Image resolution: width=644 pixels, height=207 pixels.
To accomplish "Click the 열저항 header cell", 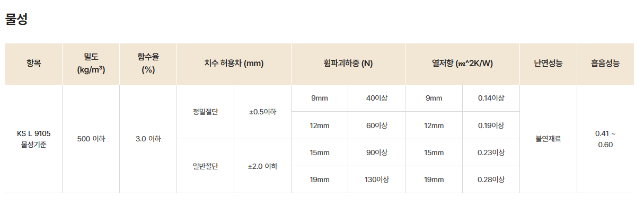I will 462,64.
